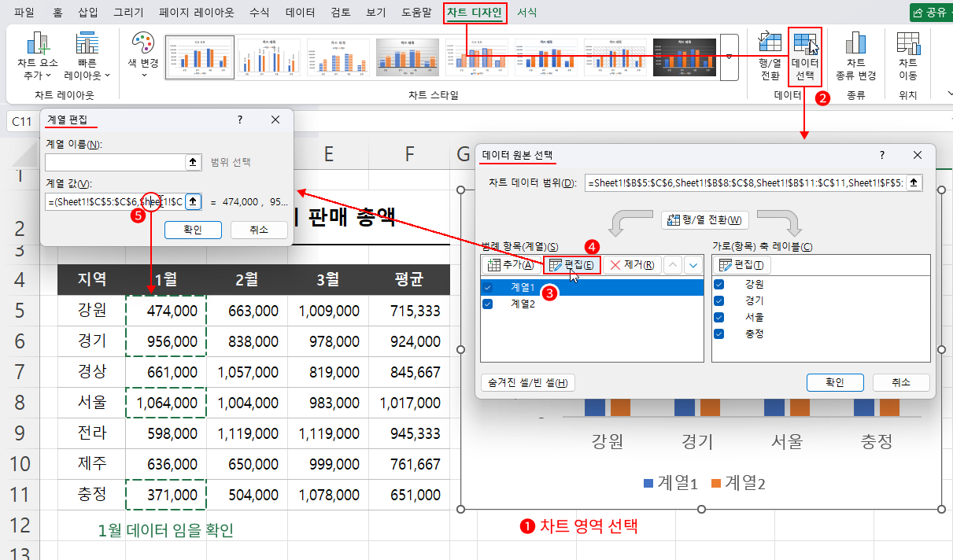
Task: Click into the 계열 값 input field
Action: click(115, 201)
